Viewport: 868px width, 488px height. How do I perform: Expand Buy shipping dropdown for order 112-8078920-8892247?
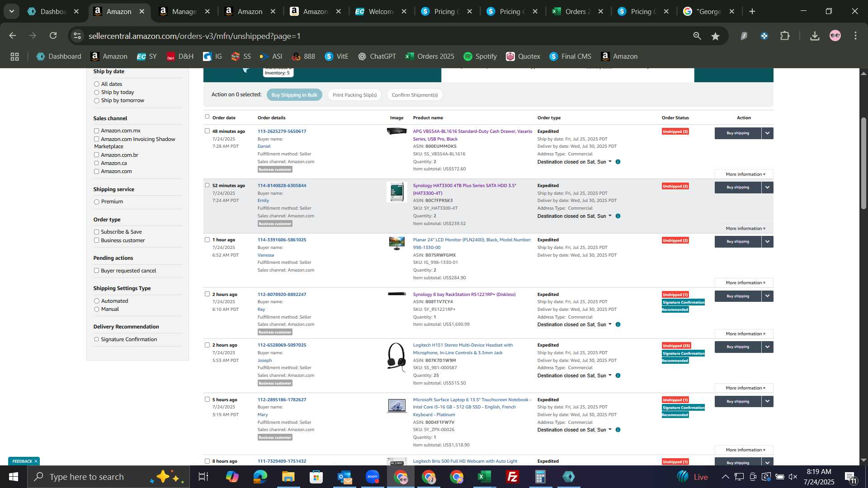tap(768, 296)
